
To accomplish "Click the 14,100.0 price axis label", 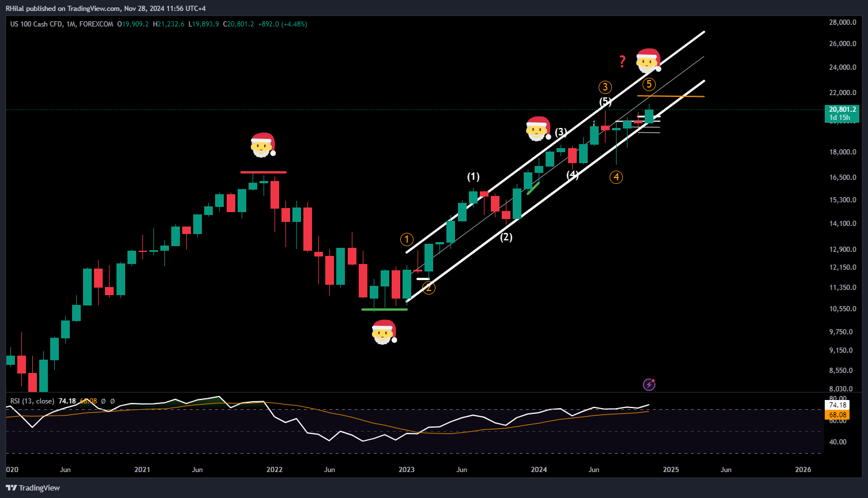I will click(x=842, y=224).
